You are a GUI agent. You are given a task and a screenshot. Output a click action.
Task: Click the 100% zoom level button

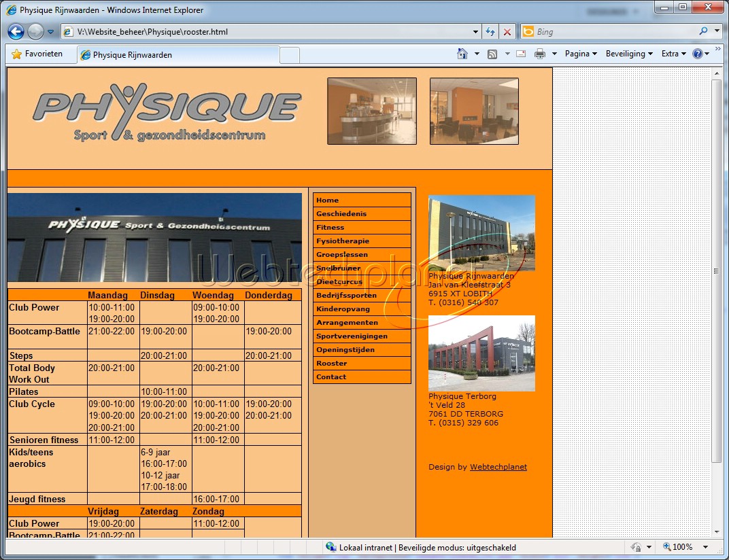[678, 547]
